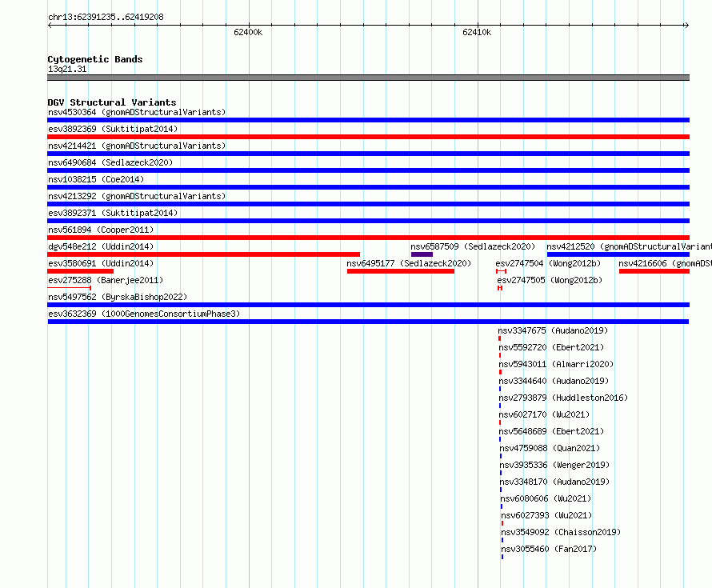Click the red bar under nsv561894
The width and height of the screenshot is (712, 588).
(368, 238)
